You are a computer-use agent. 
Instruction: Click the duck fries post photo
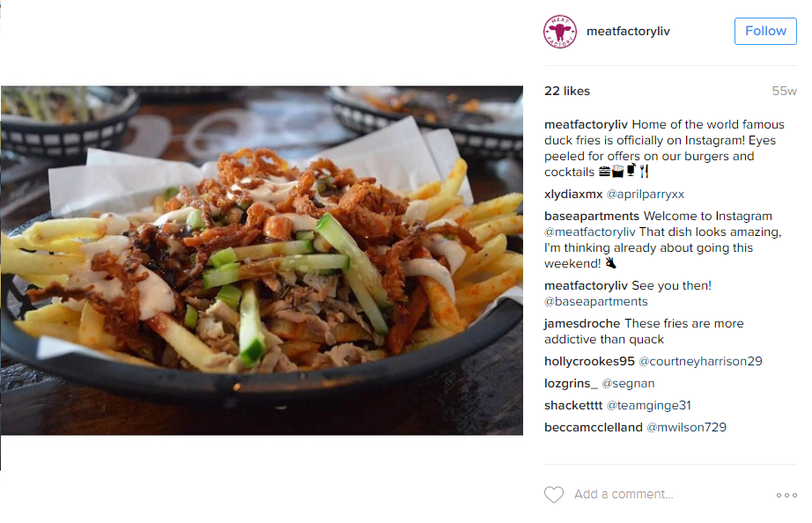262,261
